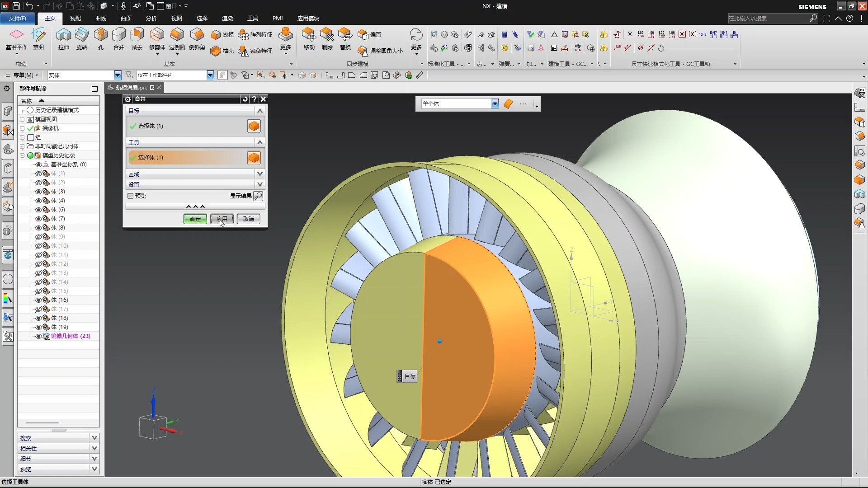868x488 pixels.
Task: Toggle visibility of 镜像几何体 (23)
Action: (x=38, y=335)
